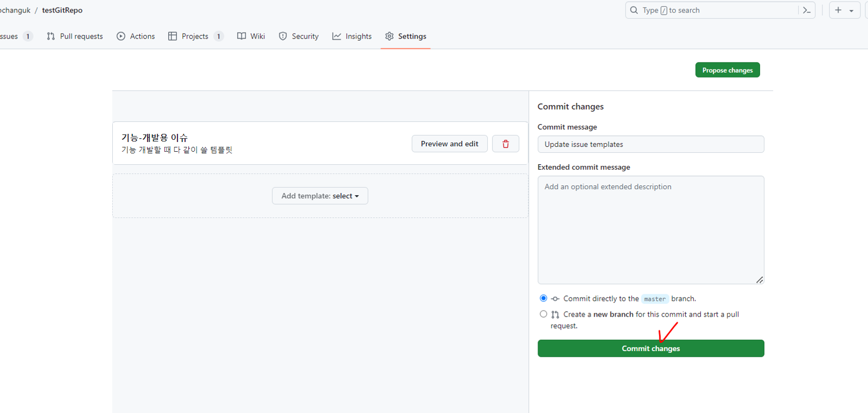
Task: Click the Commit message input field
Action: (651, 144)
